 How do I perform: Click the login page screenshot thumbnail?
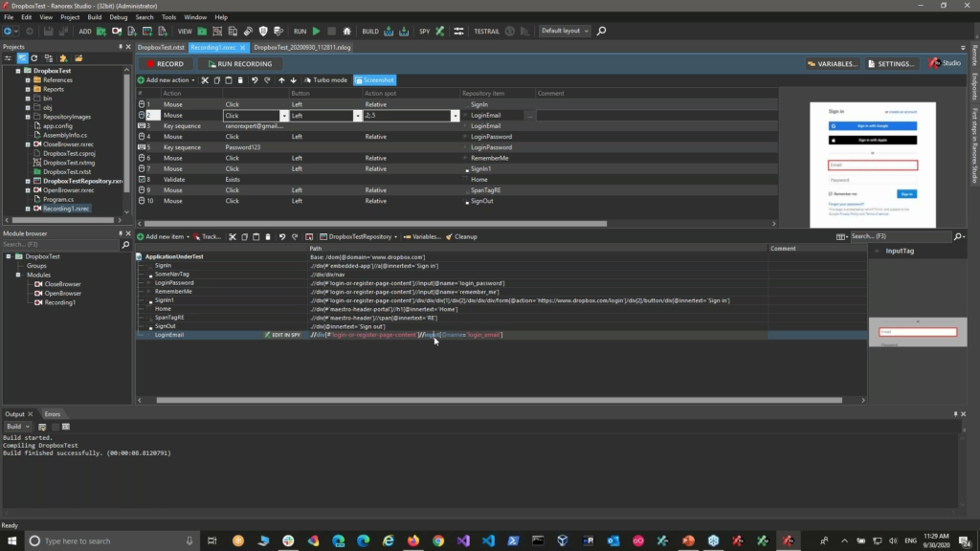(x=873, y=165)
